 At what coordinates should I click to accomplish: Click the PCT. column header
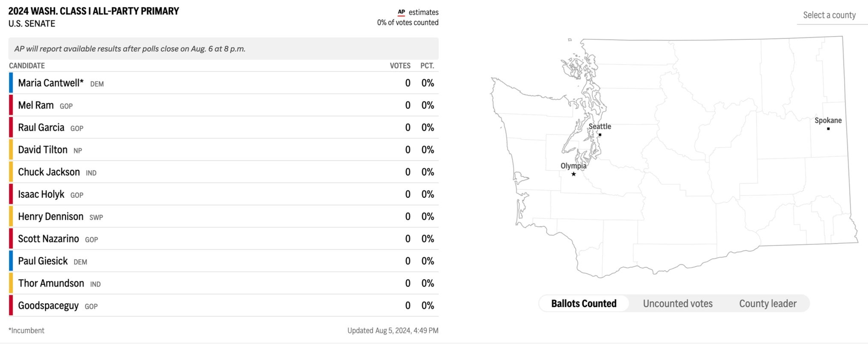[427, 66]
